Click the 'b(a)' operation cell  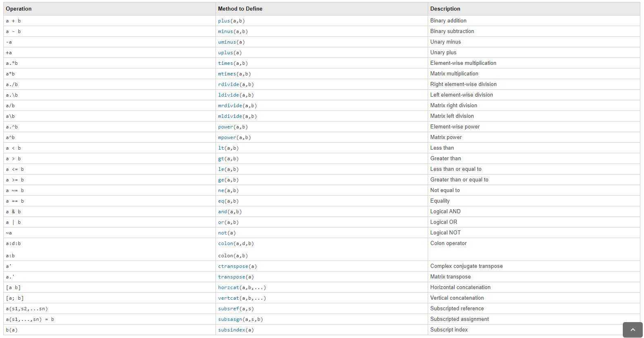coord(109,330)
